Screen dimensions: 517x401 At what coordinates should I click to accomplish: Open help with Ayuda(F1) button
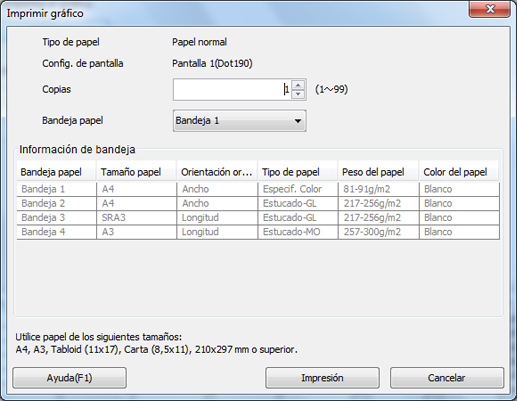(x=69, y=378)
